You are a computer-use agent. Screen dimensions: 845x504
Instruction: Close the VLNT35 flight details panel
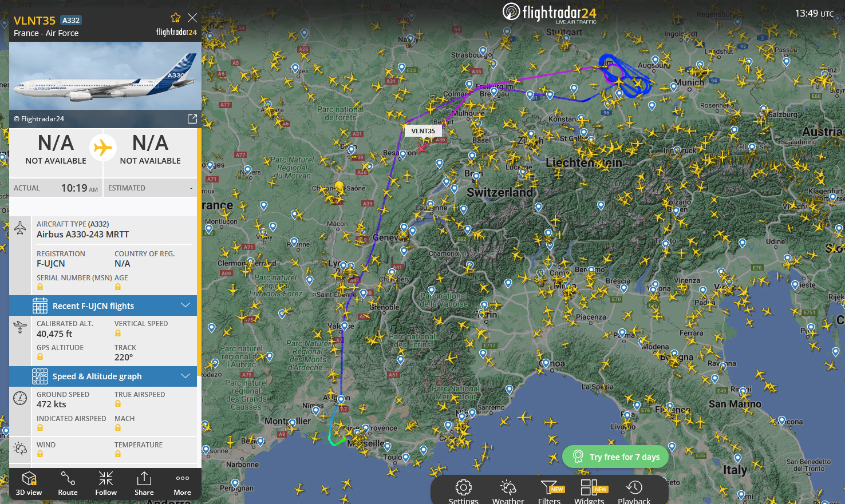pos(192,18)
